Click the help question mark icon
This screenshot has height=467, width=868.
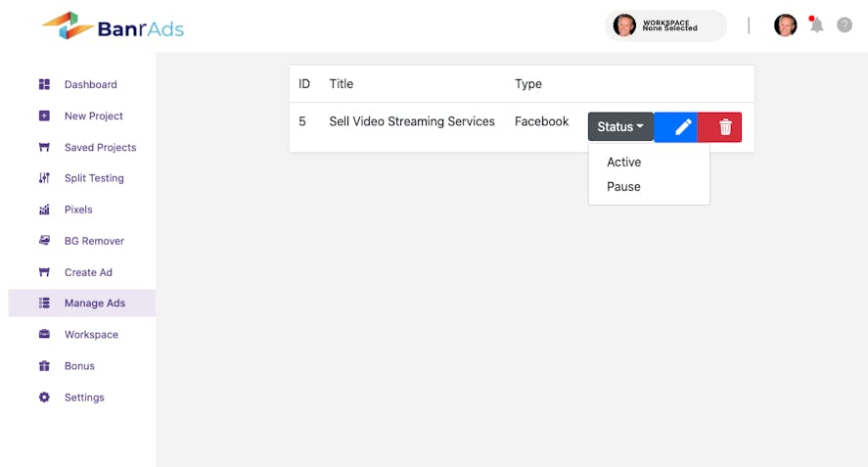click(x=845, y=25)
